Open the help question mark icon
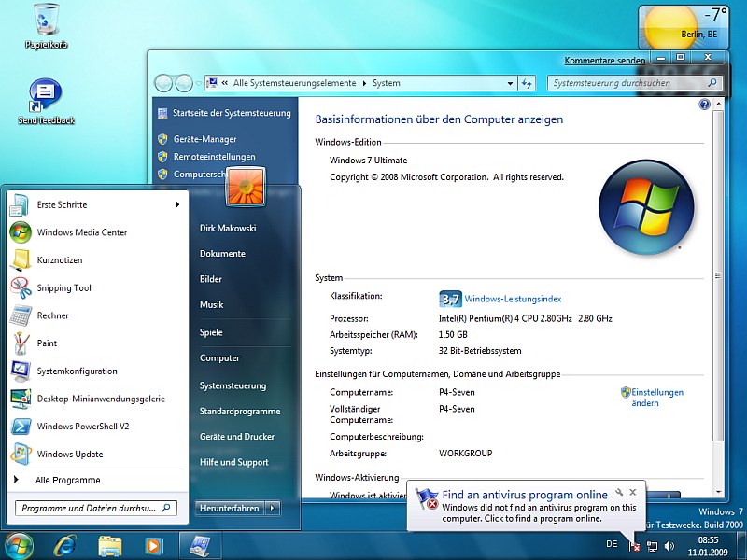This screenshot has width=747, height=560. point(704,105)
